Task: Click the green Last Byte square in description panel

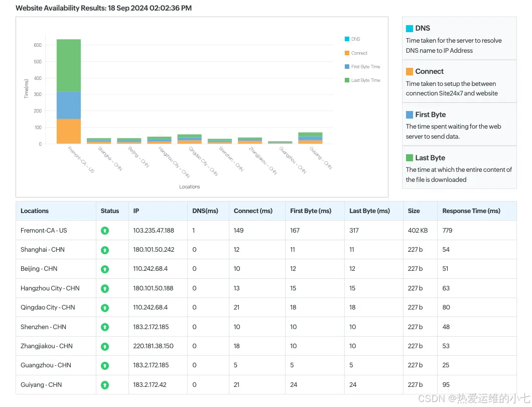Action: (410, 158)
